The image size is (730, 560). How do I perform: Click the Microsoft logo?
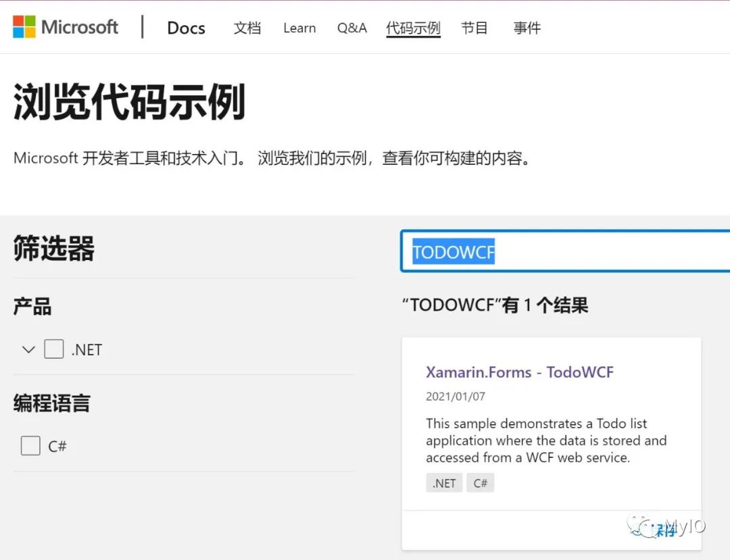coord(66,27)
